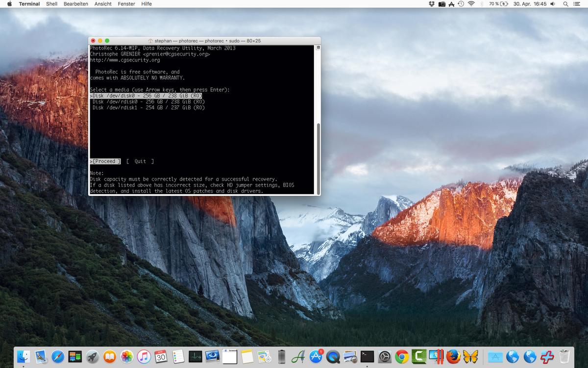The height and width of the screenshot is (368, 588).
Task: Open the Screen Sharing eye icon
Action: (x=212, y=357)
